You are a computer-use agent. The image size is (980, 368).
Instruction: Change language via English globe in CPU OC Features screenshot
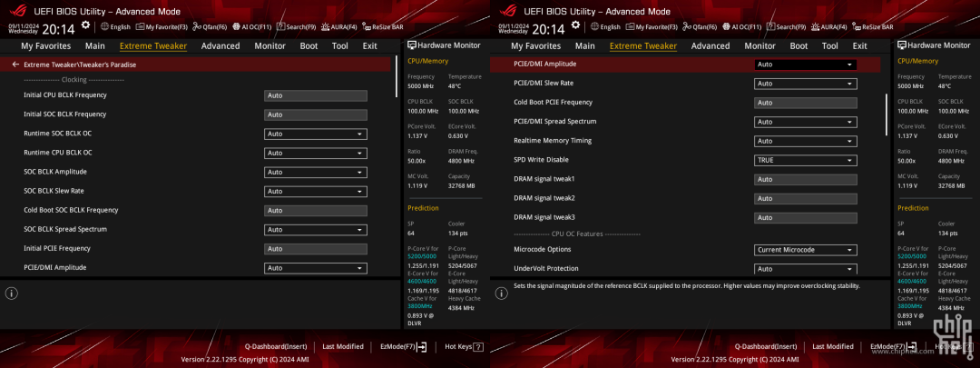coord(605,27)
